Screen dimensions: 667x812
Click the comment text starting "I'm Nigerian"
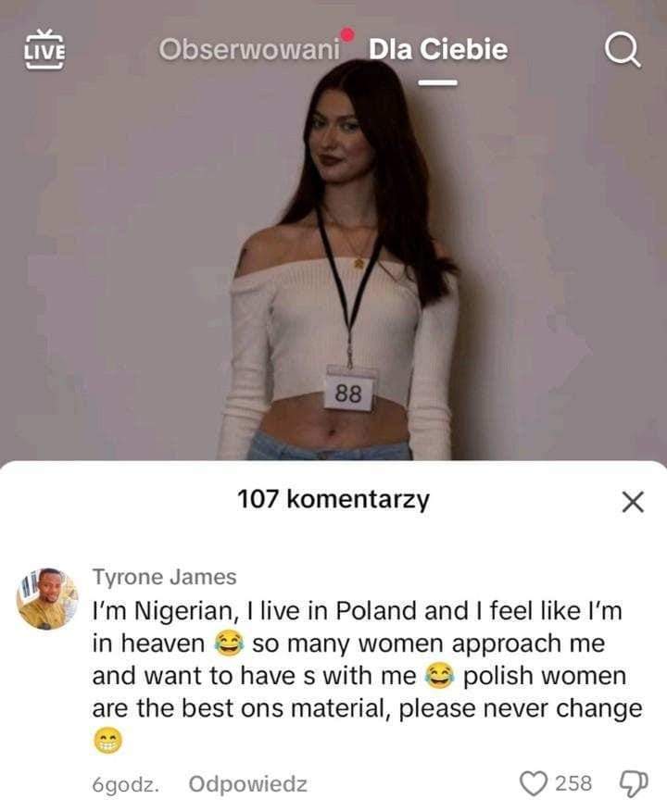(367, 676)
